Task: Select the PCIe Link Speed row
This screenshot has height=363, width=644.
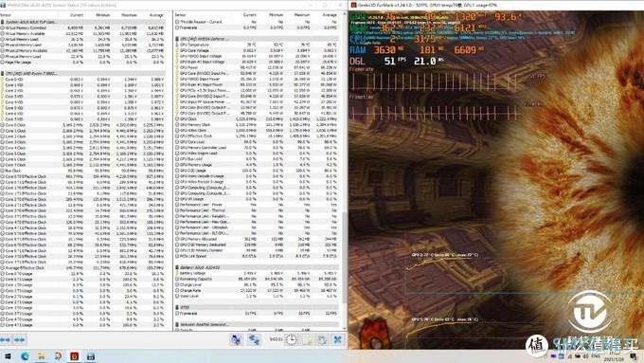Action: (x=257, y=256)
